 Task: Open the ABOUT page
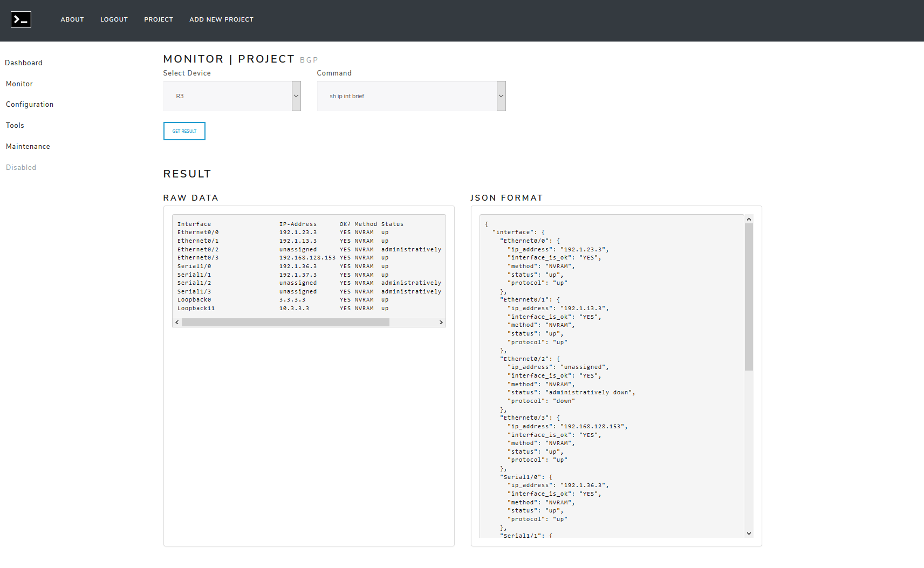(72, 19)
